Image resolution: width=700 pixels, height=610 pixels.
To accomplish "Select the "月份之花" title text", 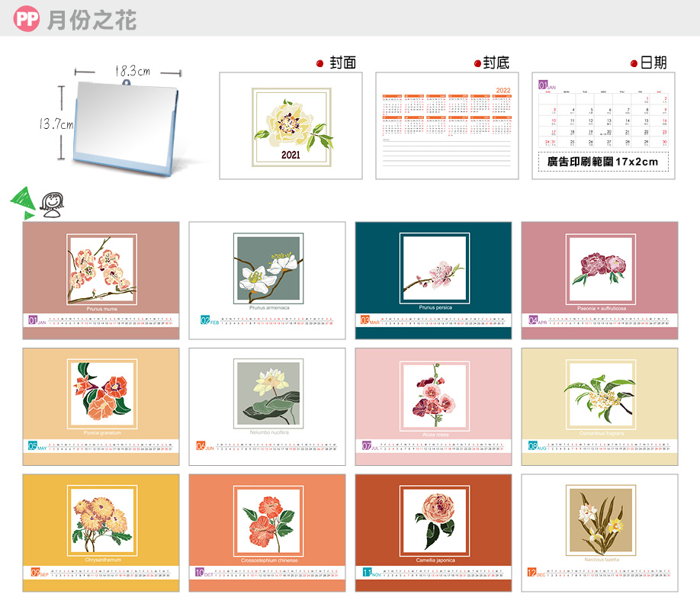I will 92,20.
